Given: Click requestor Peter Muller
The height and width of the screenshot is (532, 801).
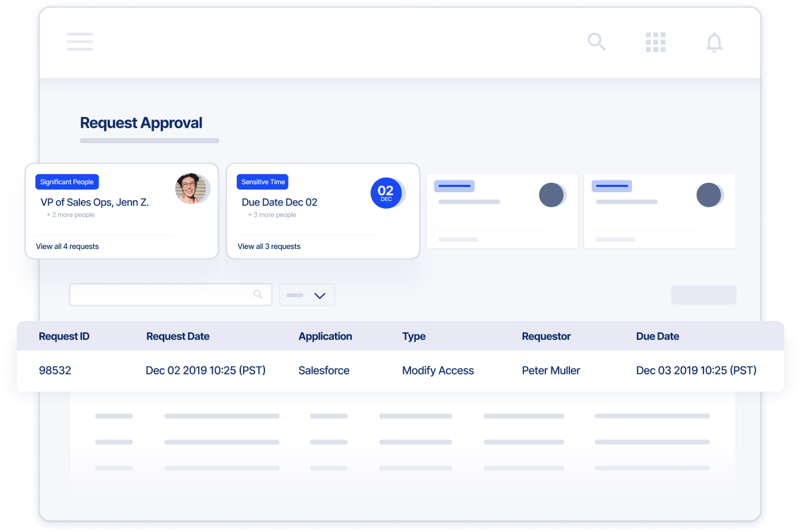Looking at the screenshot, I should point(551,370).
